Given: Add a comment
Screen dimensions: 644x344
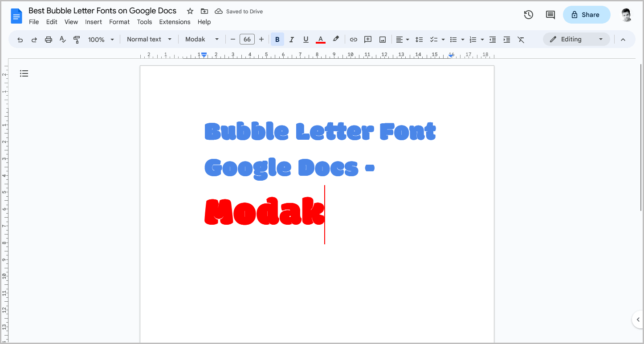Looking at the screenshot, I should pos(367,39).
